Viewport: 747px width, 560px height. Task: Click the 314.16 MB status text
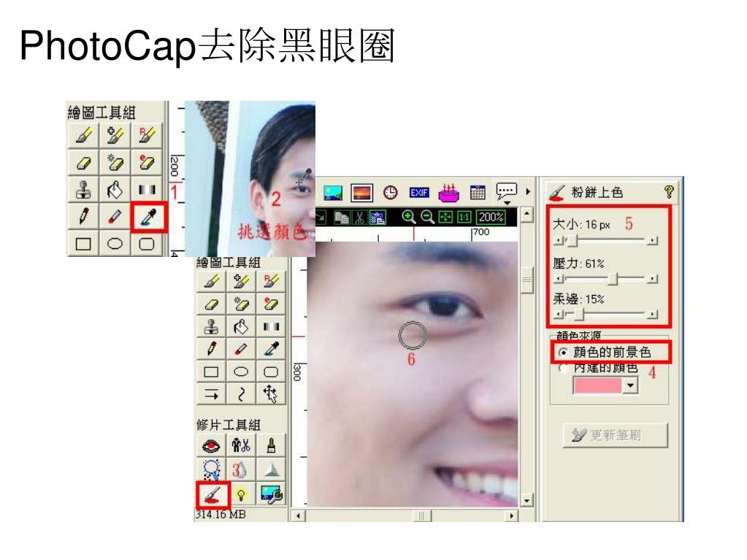221,515
